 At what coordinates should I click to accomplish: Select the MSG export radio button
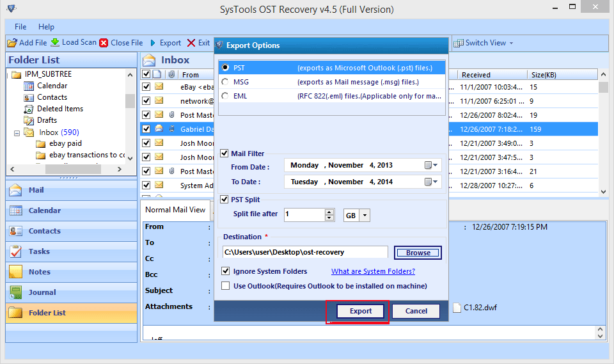[225, 81]
